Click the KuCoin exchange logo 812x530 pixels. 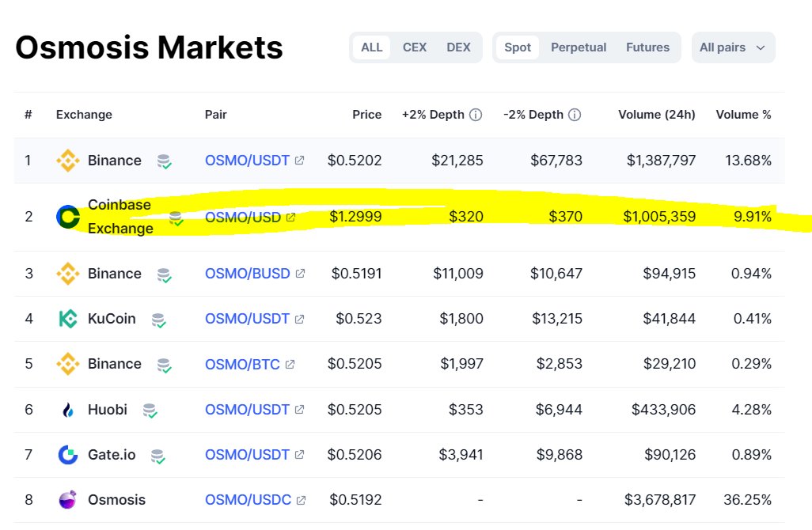click(66, 318)
